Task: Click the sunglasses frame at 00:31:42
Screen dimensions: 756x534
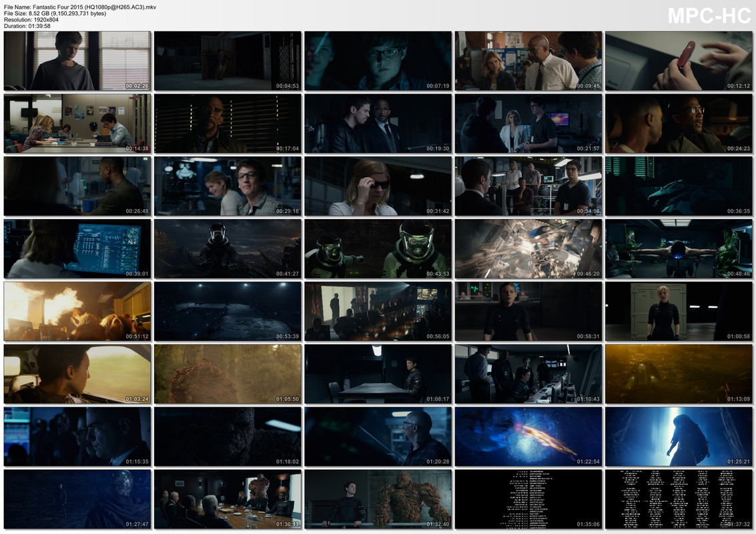Action: pos(378,186)
